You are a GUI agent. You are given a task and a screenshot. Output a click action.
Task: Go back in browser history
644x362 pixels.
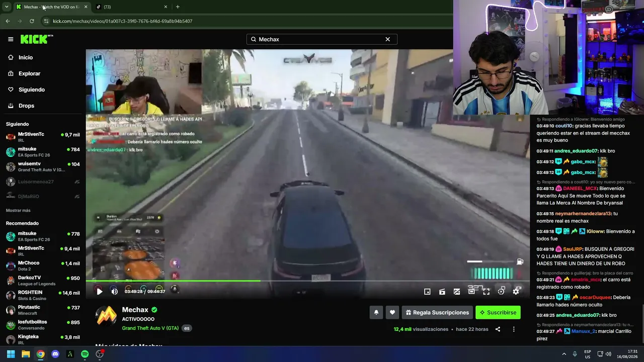(x=8, y=21)
